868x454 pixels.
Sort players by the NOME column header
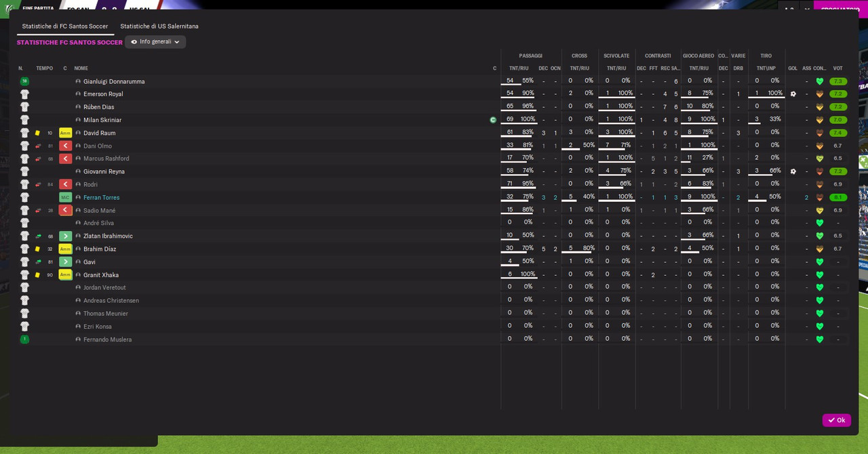(x=81, y=68)
